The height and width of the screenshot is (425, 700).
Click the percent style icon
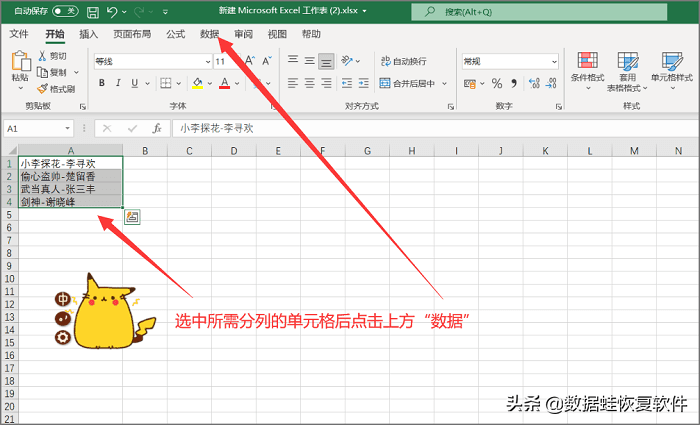click(497, 83)
